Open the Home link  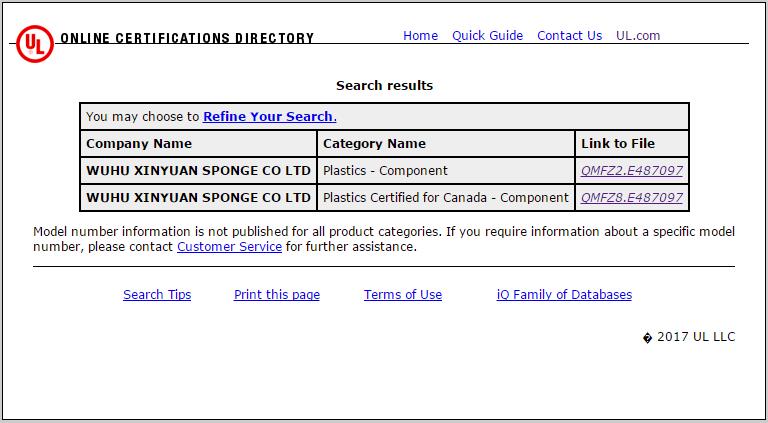(420, 36)
